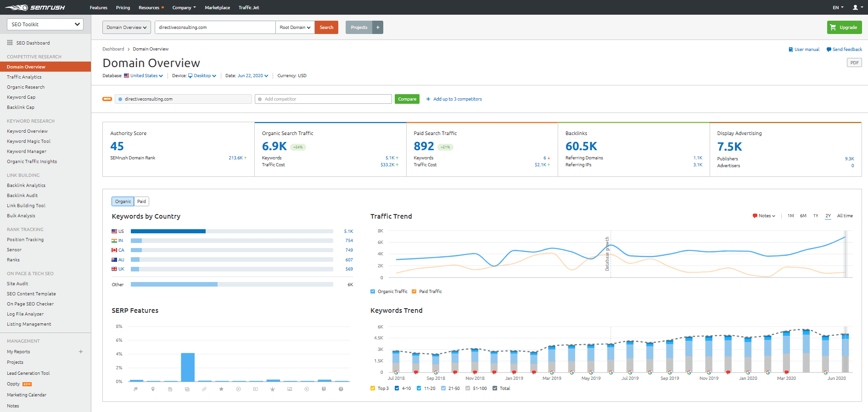This screenshot has width=868, height=412.
Task: Click the desktop monitor icon in Device
Action: click(x=190, y=76)
